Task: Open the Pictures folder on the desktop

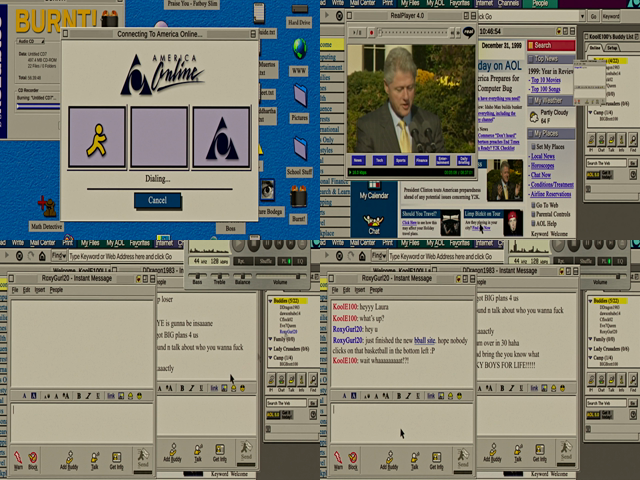Action: click(x=300, y=95)
